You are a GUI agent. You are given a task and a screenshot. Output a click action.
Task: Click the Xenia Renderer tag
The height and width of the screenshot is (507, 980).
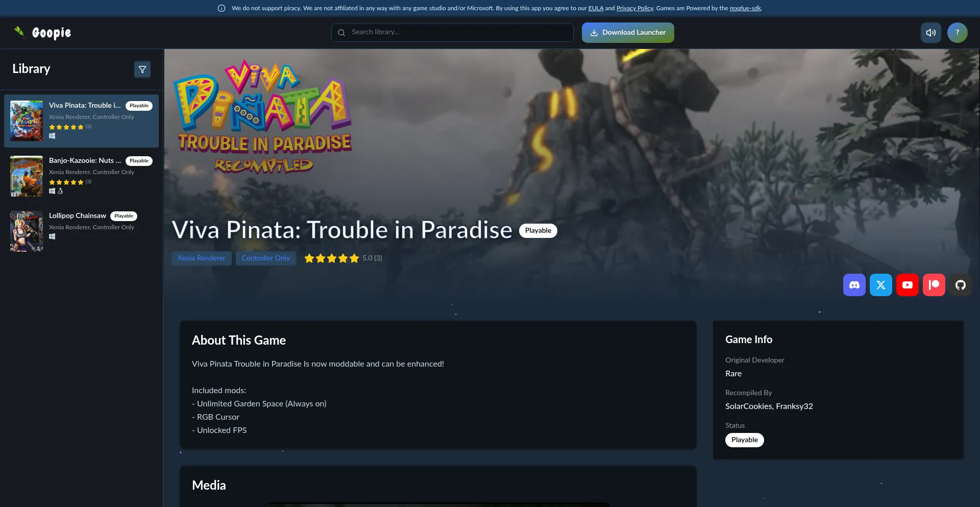pyautogui.click(x=201, y=258)
